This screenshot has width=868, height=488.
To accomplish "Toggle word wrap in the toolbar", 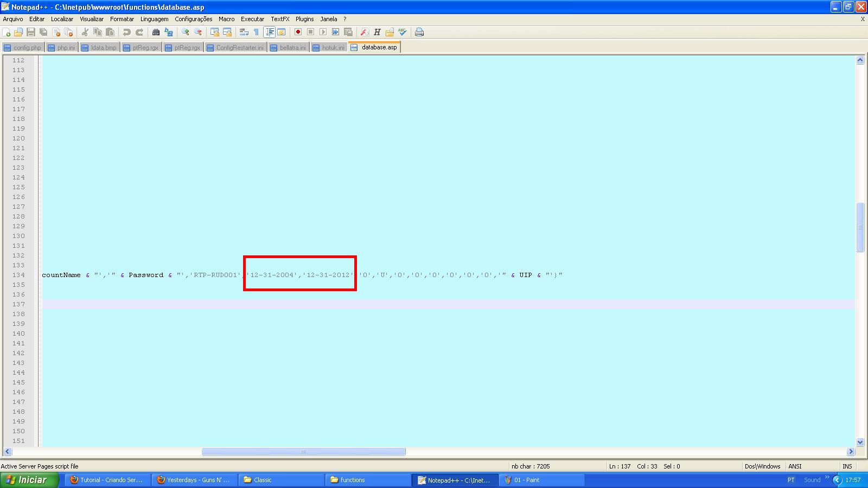I will click(x=244, y=32).
